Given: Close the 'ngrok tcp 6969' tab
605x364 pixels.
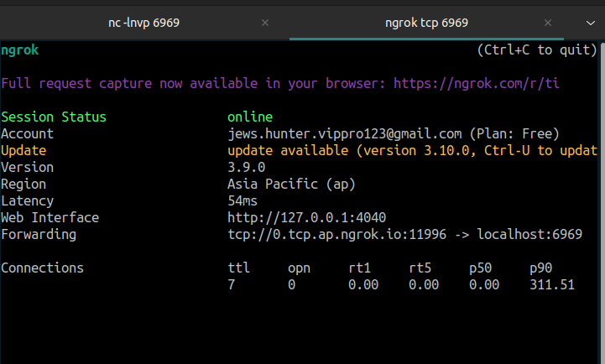Looking at the screenshot, I should [x=547, y=23].
